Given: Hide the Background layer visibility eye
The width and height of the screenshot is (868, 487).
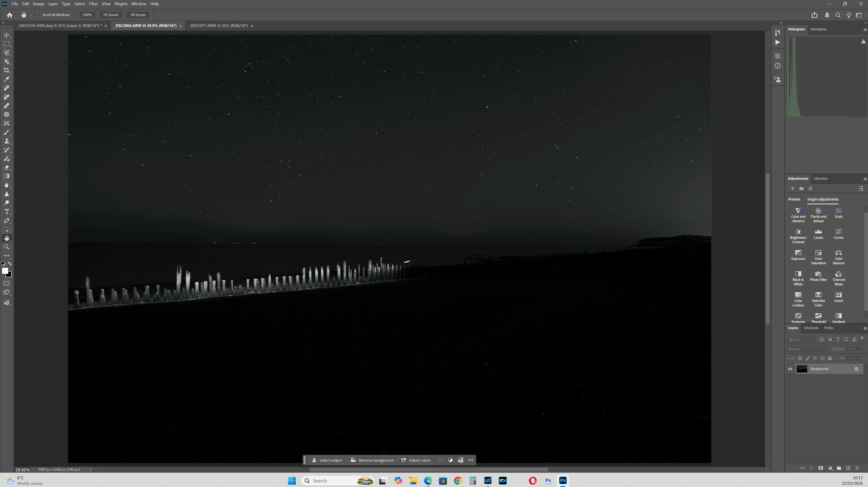Looking at the screenshot, I should coord(790,369).
